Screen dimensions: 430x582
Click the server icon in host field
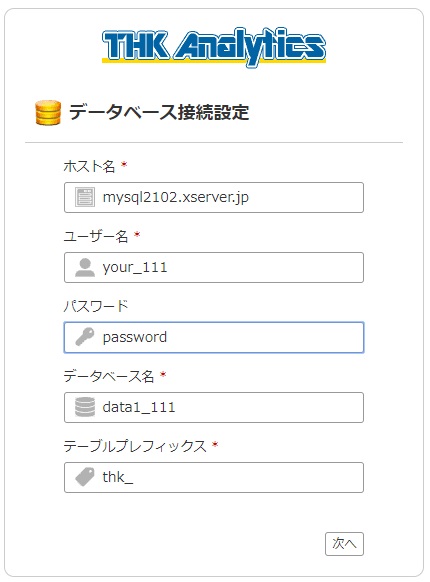[85, 197]
